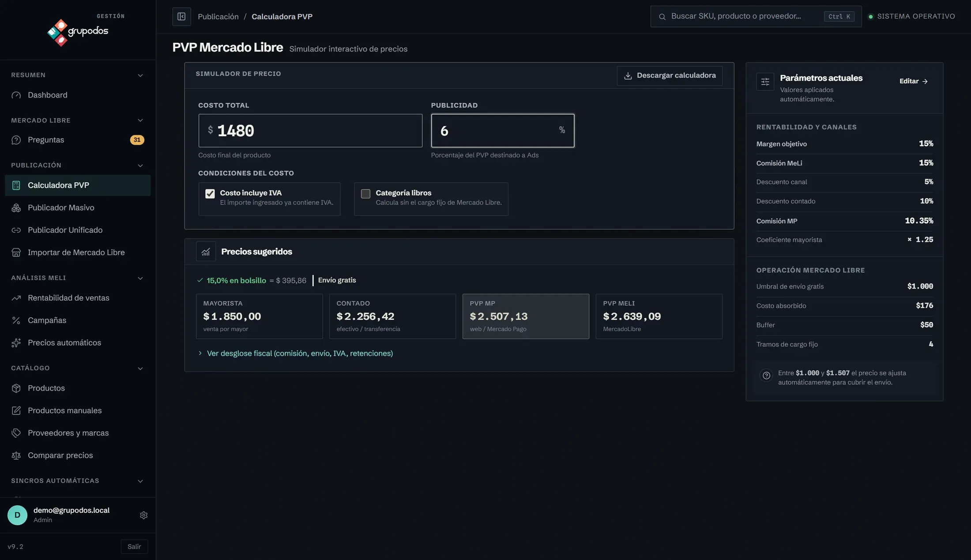The image size is (971, 560).
Task: Click the Dashboard gauge icon
Action: [16, 95]
